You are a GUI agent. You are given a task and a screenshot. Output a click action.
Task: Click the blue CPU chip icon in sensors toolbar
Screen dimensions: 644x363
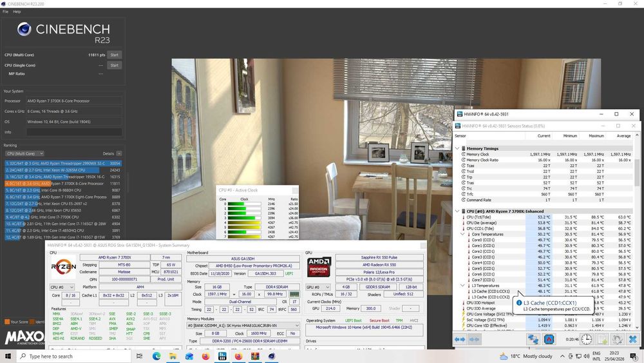coord(549,339)
